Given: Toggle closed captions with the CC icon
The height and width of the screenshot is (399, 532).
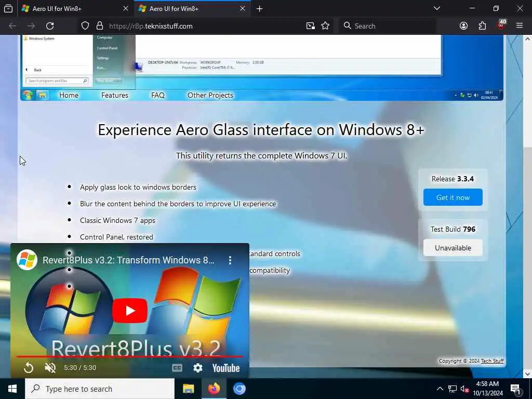Looking at the screenshot, I should pos(177,368).
